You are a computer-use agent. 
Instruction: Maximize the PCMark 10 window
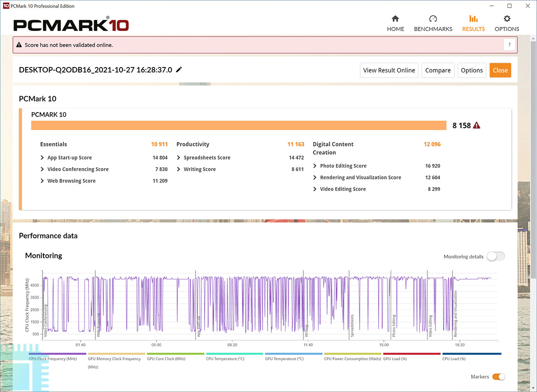509,6
